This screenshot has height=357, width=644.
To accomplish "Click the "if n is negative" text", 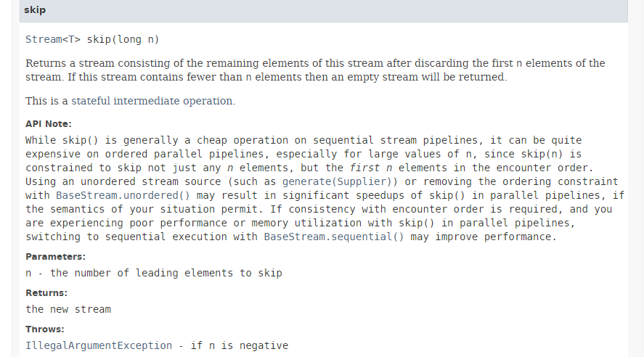I will 239,345.
